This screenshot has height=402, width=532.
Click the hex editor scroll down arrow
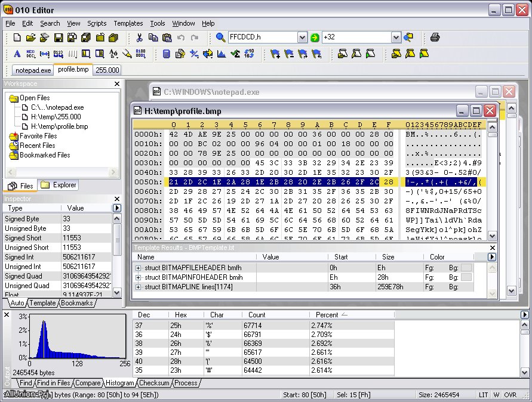click(493, 236)
